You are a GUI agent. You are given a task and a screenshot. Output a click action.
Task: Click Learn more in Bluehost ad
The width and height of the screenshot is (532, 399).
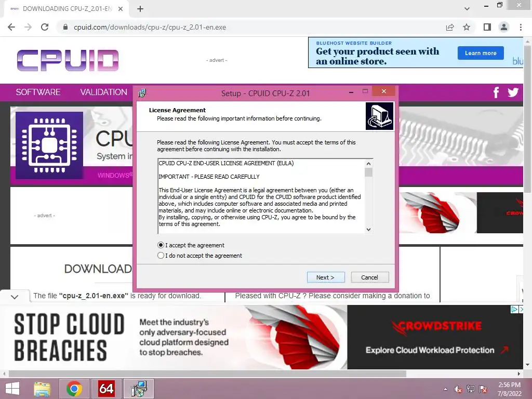point(481,53)
